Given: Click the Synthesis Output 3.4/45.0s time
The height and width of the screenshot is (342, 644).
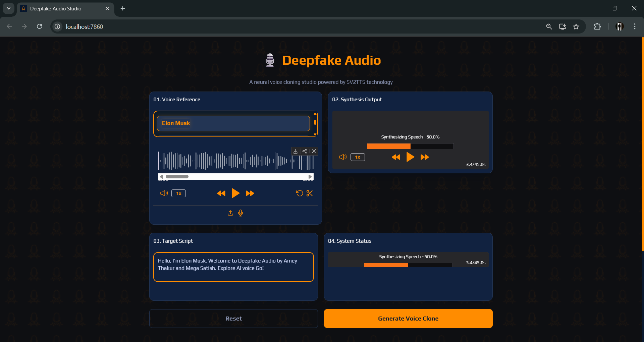Looking at the screenshot, I should pyautogui.click(x=476, y=165).
